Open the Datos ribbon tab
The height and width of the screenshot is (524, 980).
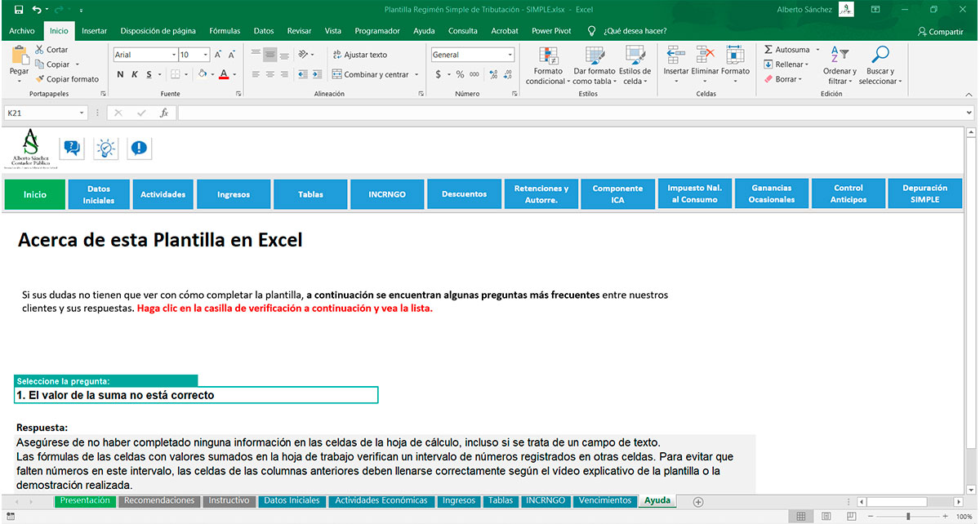point(264,31)
